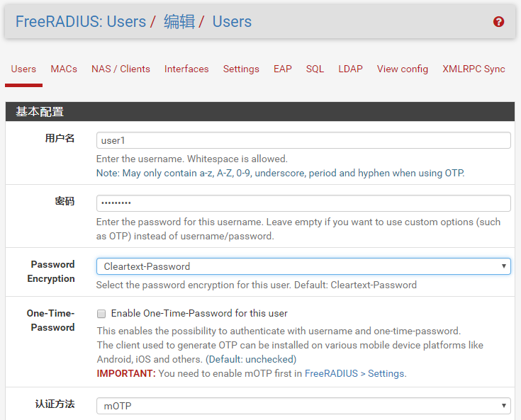
Task: Click the 编辑 breadcrumb link
Action: [x=179, y=22]
